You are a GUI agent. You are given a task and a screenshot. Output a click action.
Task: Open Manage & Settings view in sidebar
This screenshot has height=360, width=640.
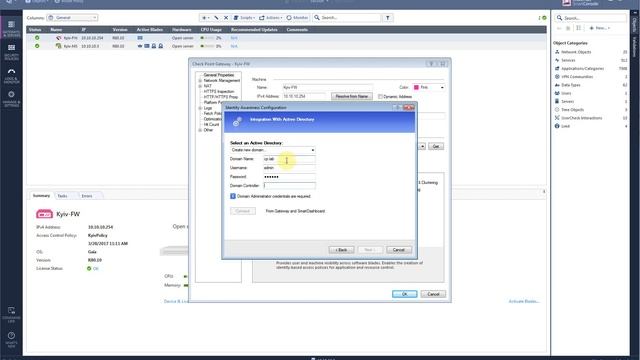(11, 98)
